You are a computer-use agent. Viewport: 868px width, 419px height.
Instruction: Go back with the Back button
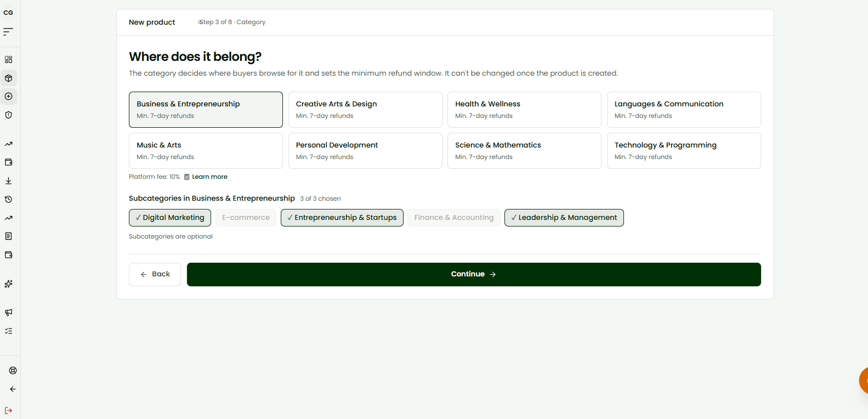[155, 274]
